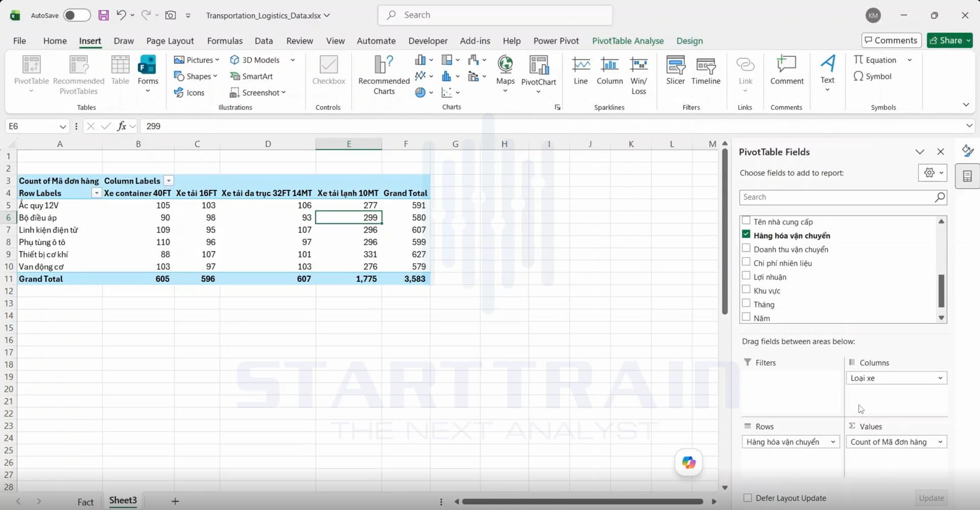Open the Formulas ribbon tab
Screen dimensions: 980x510
225,41
